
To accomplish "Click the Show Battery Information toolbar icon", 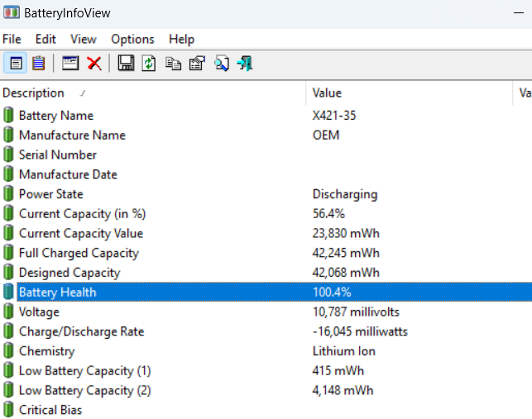I will 16,64.
